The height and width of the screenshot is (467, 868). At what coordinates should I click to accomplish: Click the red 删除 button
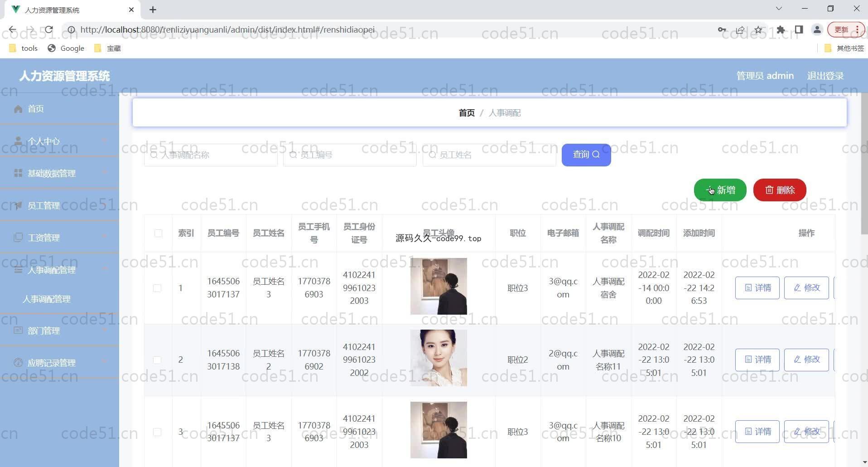pos(780,190)
